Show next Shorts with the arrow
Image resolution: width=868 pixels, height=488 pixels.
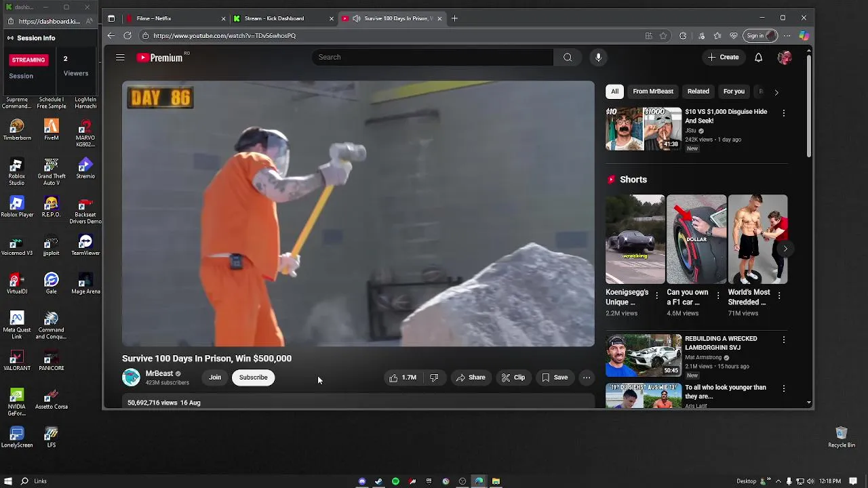(785, 249)
